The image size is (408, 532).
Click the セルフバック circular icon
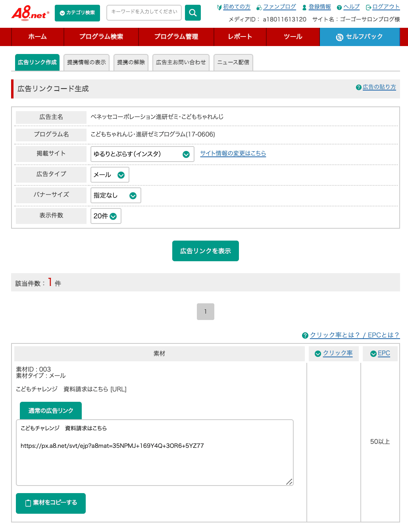[x=340, y=37]
